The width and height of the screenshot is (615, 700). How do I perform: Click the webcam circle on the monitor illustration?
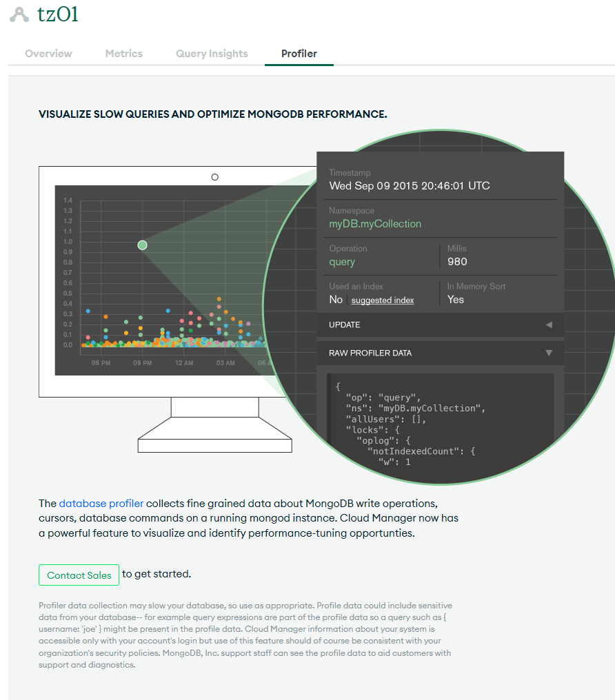coord(215,177)
